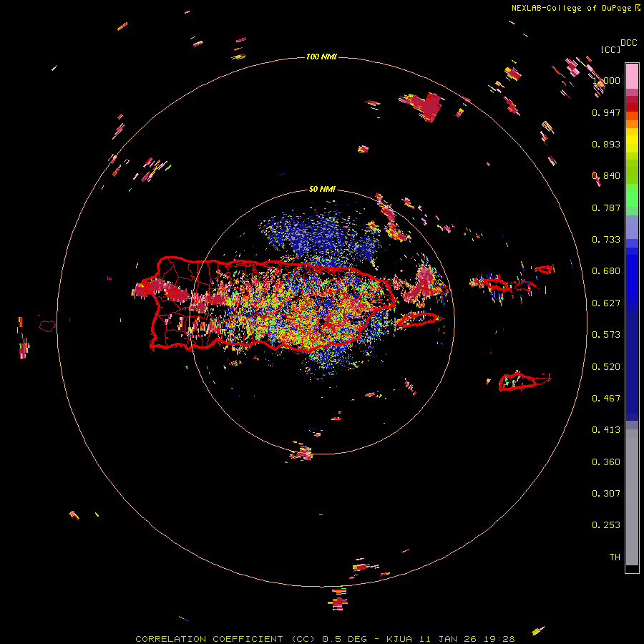This screenshot has width=644, height=644.
Task: Select the 1.000 legend value
Action: coord(606,80)
